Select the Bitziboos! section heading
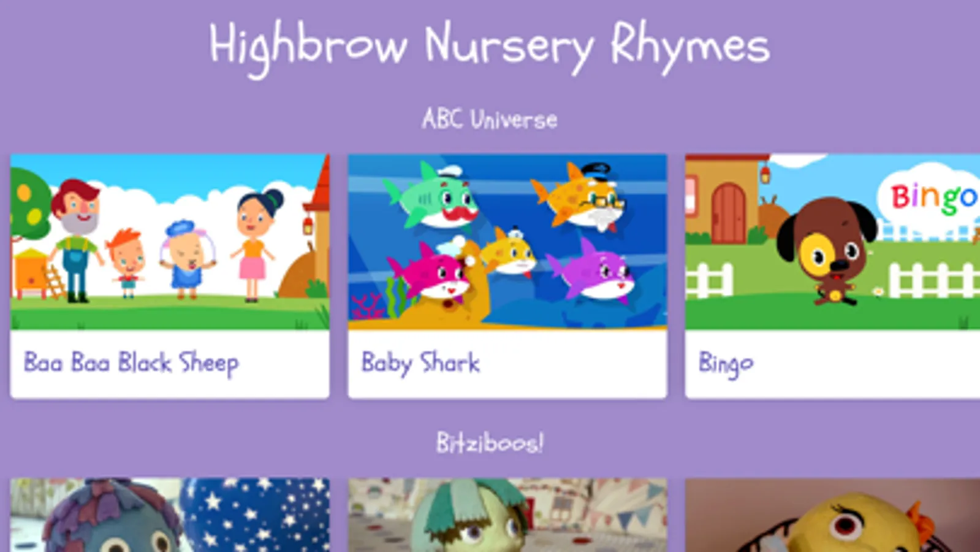This screenshot has width=980, height=552. (490, 442)
